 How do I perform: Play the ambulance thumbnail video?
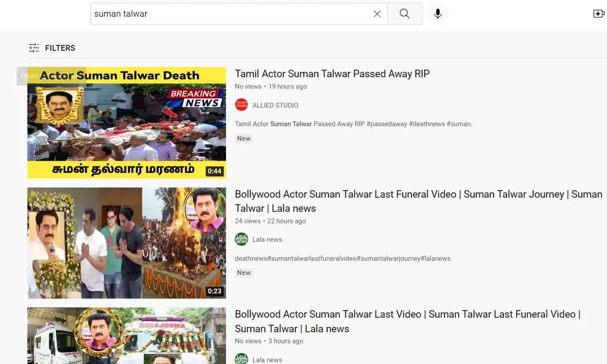pos(127,336)
